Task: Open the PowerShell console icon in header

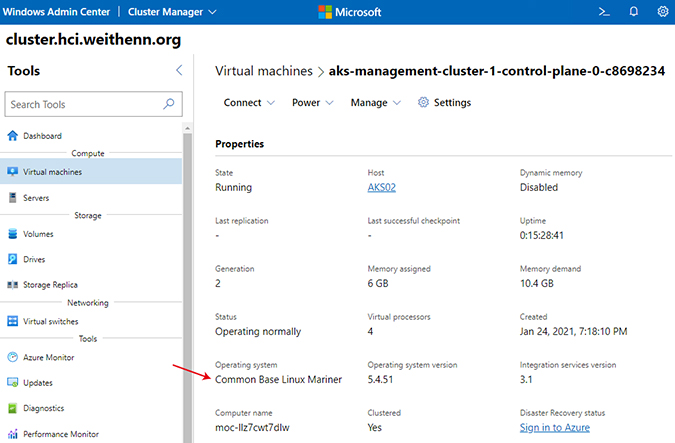Action: [604, 12]
